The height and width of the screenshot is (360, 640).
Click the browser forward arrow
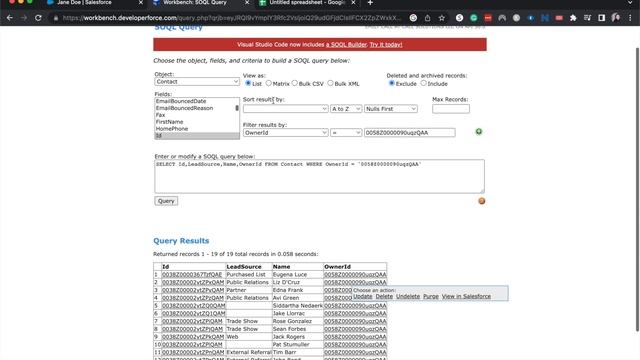coord(24,18)
